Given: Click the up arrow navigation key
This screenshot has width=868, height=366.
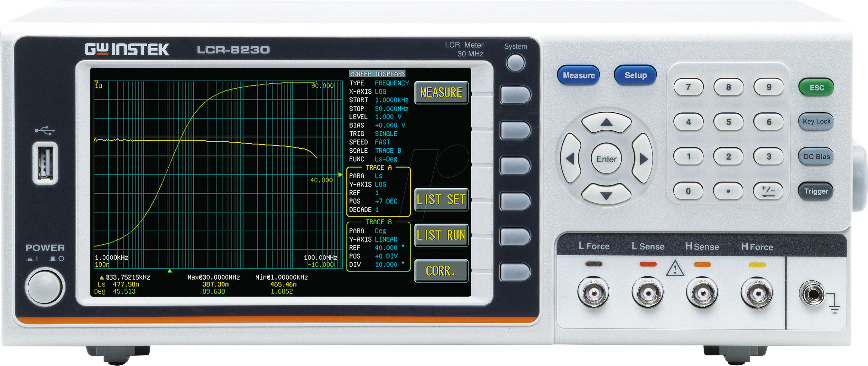Looking at the screenshot, I should pos(606,122).
